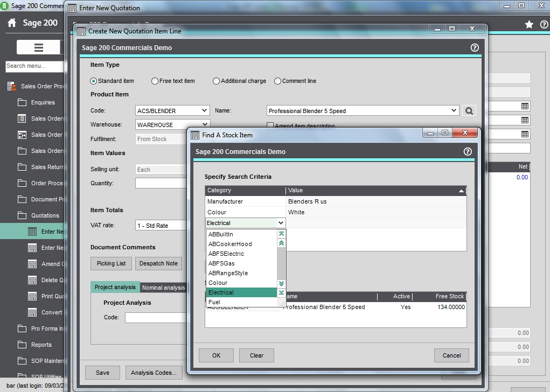The image size is (550, 392).
Task: Choose ABFSElectric from the category list
Action: [242, 254]
